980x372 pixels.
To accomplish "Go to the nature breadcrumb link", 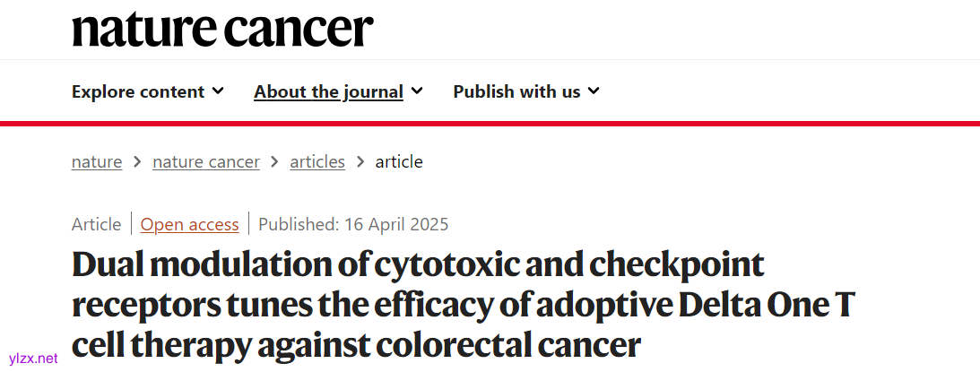I will click(x=97, y=162).
